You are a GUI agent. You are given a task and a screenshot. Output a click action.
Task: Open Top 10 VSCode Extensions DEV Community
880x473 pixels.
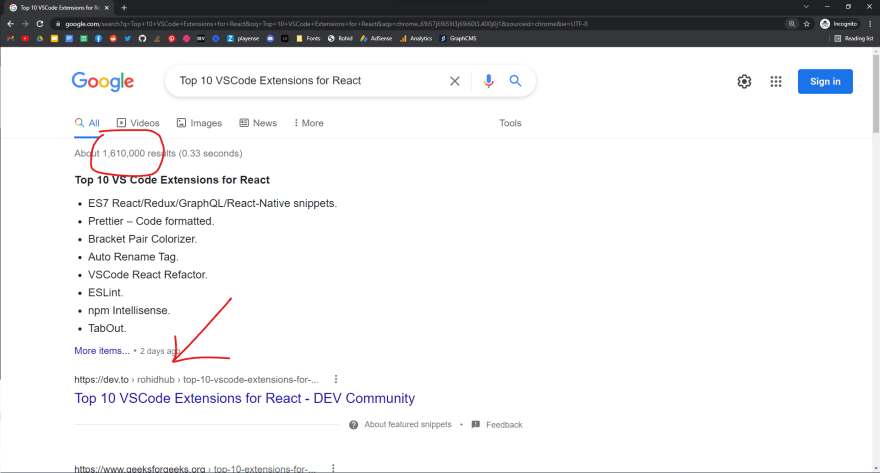[x=245, y=398]
